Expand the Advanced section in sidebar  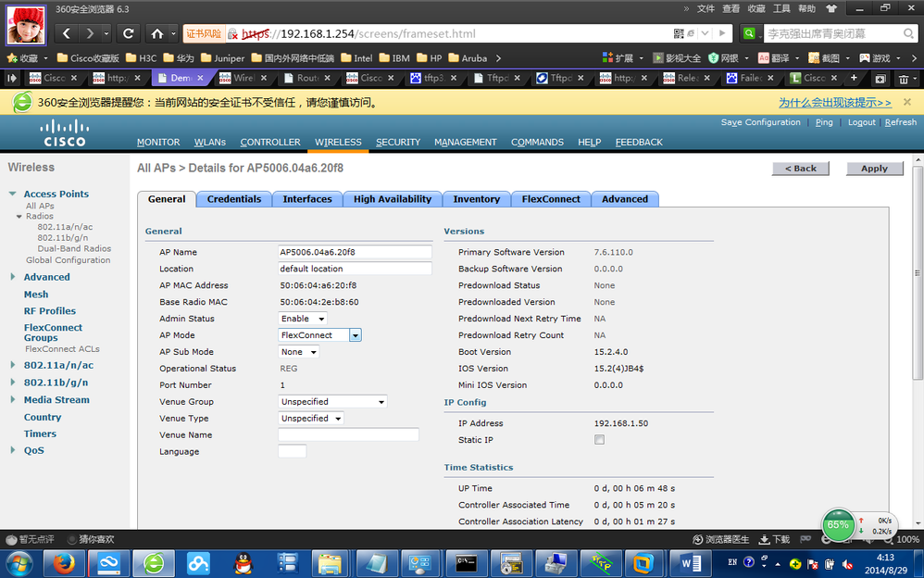[x=12, y=277]
